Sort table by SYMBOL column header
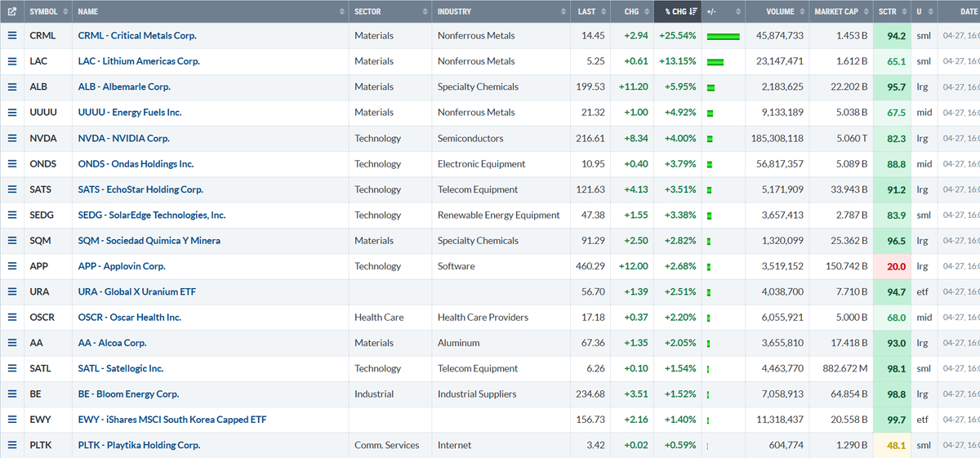Viewport: 980px width, 458px height. click(x=47, y=11)
